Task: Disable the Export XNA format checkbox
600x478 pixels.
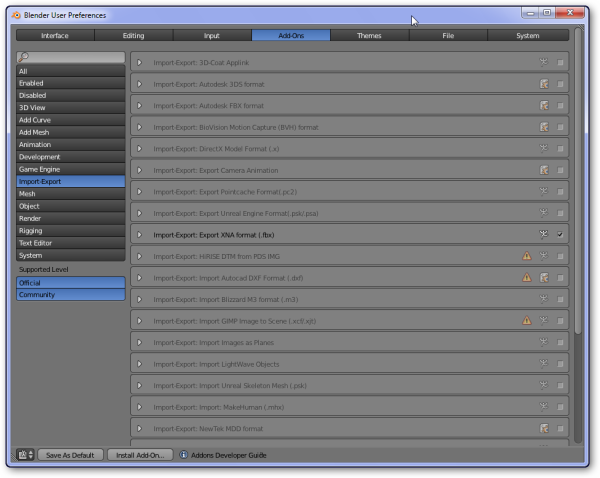Action: click(560, 234)
